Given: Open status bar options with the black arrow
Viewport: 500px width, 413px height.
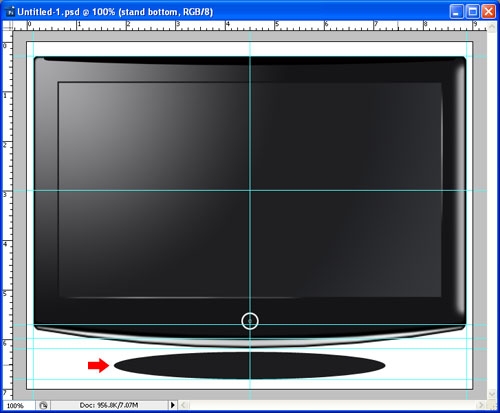Looking at the screenshot, I should pos(173,405).
